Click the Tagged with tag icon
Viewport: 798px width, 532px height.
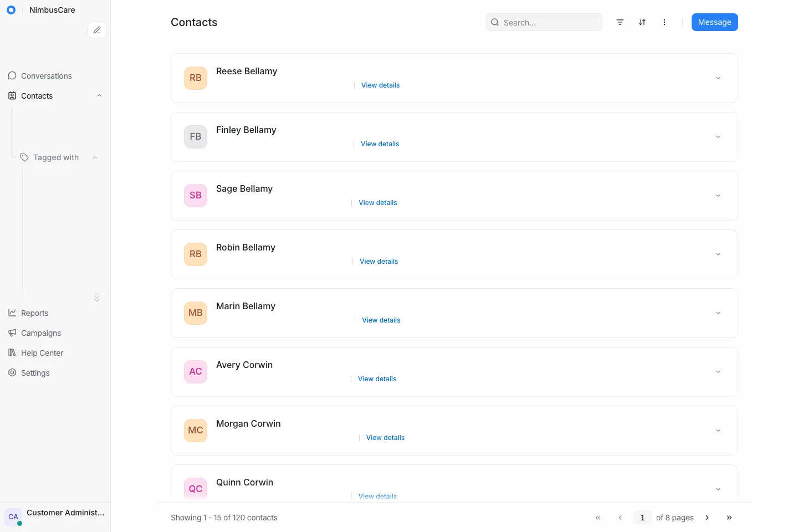tap(24, 157)
